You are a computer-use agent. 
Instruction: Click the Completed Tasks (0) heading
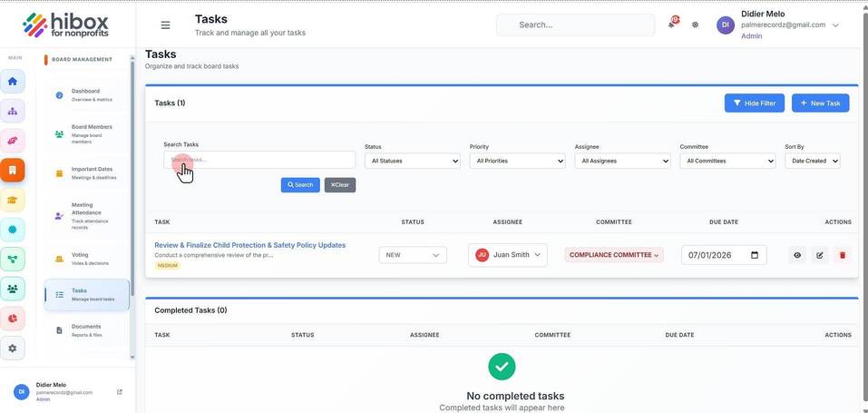(190, 310)
